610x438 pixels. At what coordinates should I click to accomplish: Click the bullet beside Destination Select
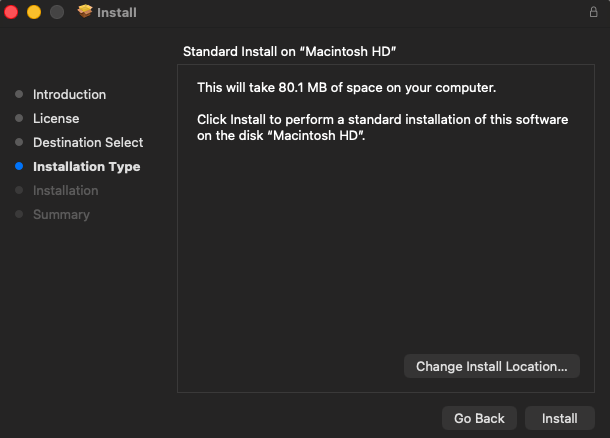(x=18, y=143)
